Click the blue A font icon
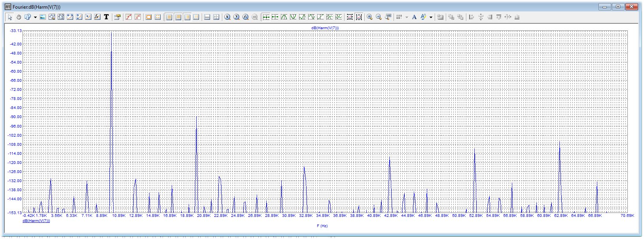 point(414,17)
